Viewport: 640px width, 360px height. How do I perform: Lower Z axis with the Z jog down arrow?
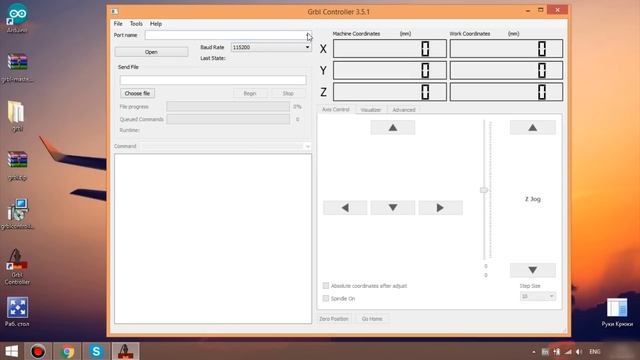point(532,270)
